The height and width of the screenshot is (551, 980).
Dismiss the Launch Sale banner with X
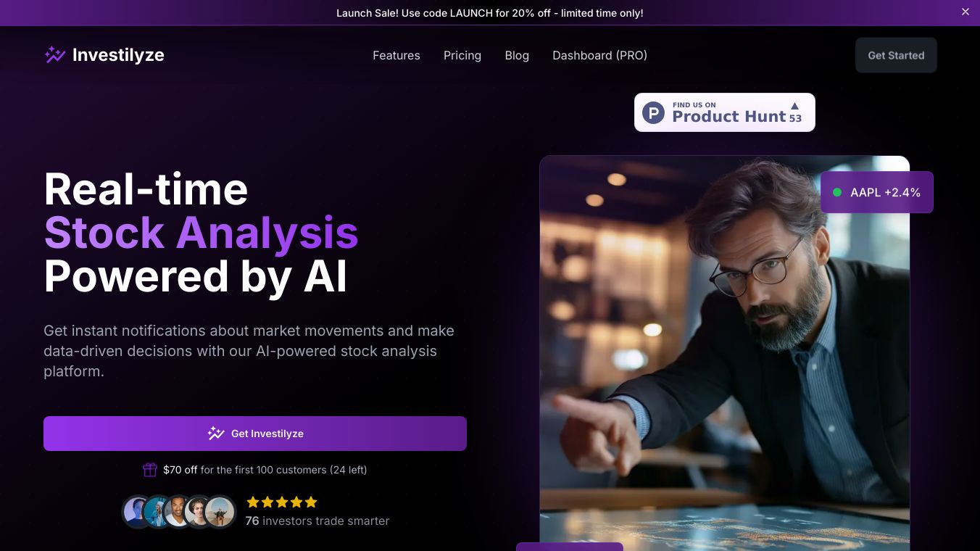tap(965, 12)
